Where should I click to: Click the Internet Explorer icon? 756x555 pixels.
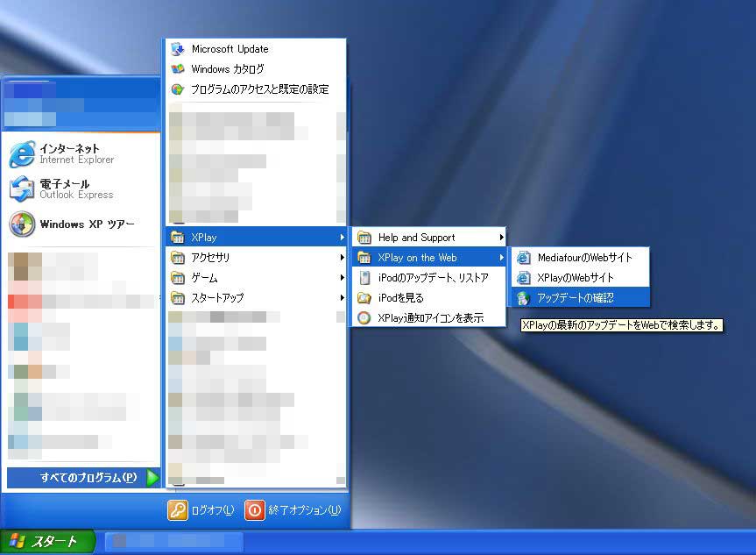pos(22,154)
